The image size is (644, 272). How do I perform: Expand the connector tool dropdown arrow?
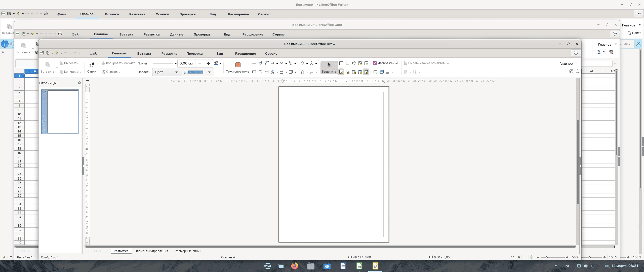click(295, 63)
